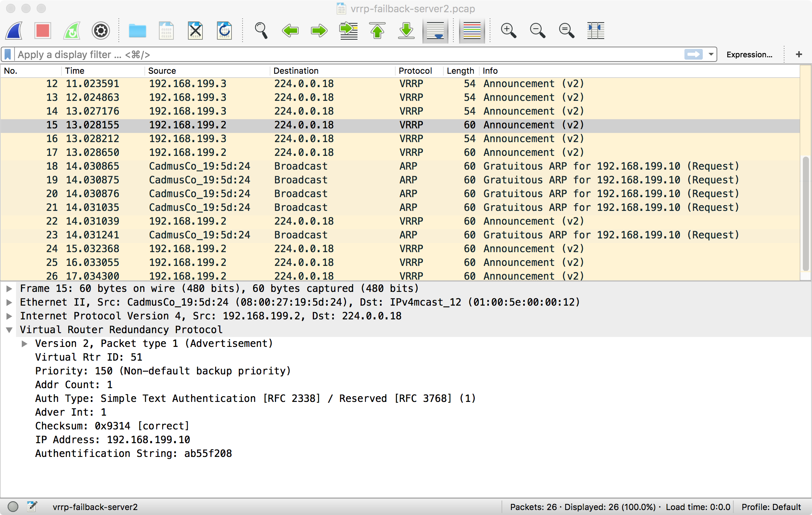Screen dimensions: 812x515
Task: Collapse Virtual Router Redundancy Protocol section
Action: 9,330
